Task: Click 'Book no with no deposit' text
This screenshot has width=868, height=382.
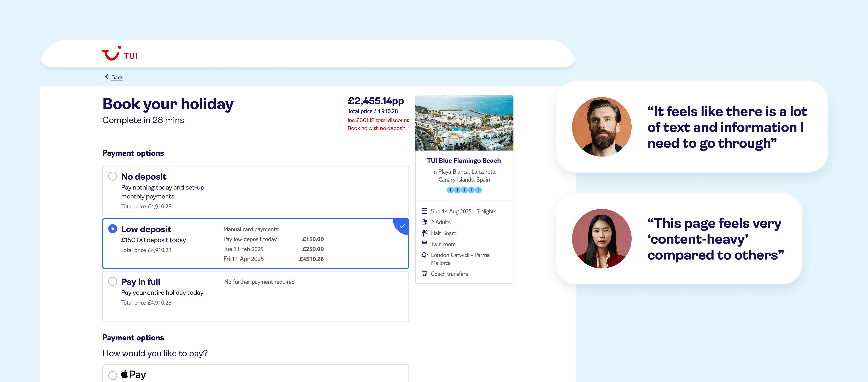Action: 376,128
